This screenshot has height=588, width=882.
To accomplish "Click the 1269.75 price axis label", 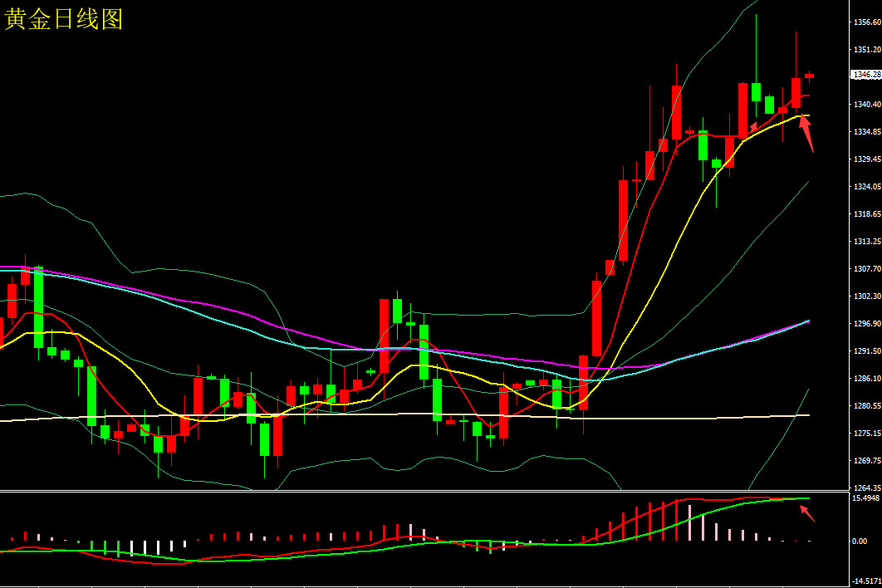I will [867, 461].
